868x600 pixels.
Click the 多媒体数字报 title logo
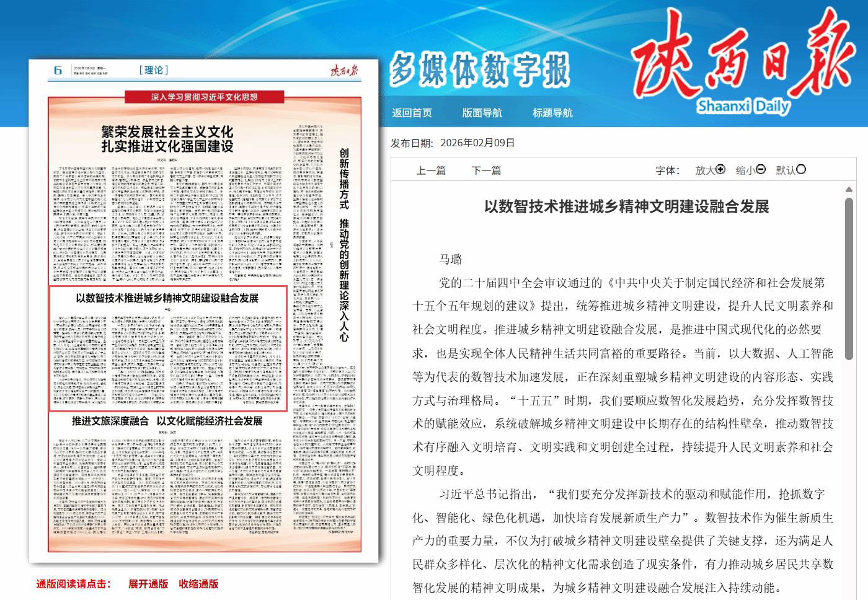(479, 69)
